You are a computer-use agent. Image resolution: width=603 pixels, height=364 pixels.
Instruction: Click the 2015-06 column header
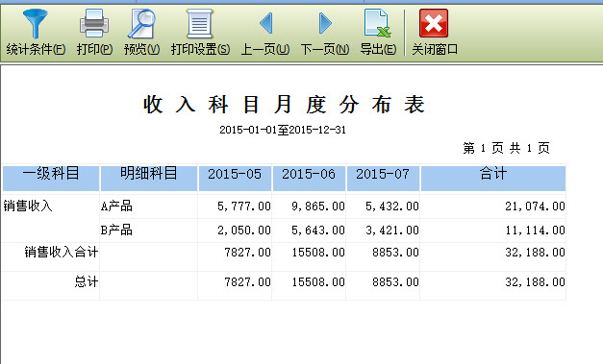309,179
